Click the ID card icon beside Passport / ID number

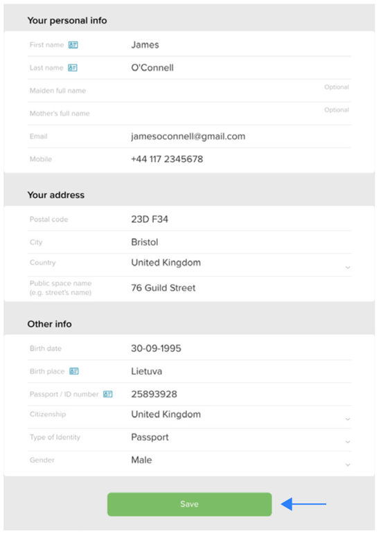pos(108,394)
